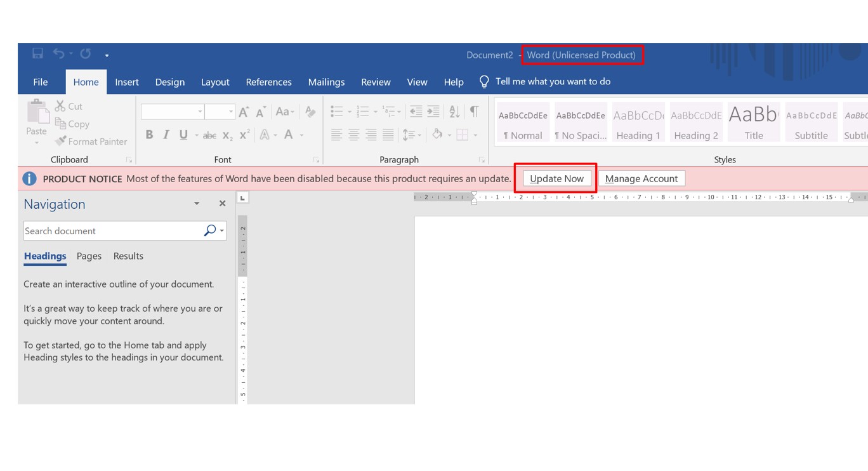Viewport: 868px width, 471px height.
Task: Click the Manage Account button
Action: (641, 178)
